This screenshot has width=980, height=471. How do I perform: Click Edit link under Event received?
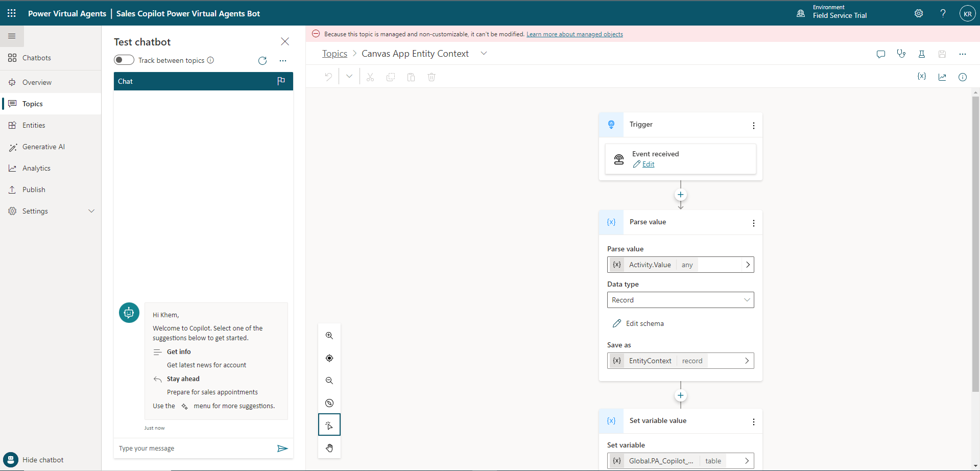point(648,164)
